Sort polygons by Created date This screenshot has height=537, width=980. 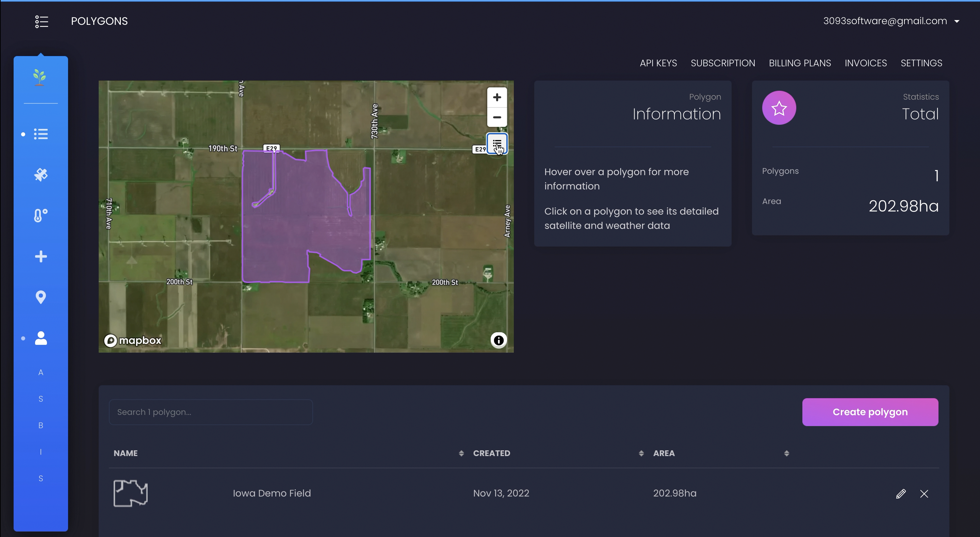pyautogui.click(x=641, y=453)
